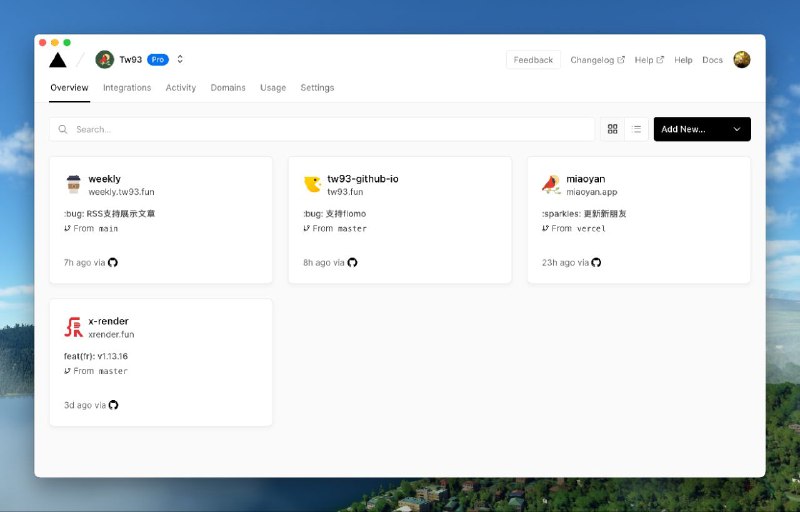Click the GitHub icon on x-render card
The height and width of the screenshot is (512, 800).
click(x=113, y=405)
